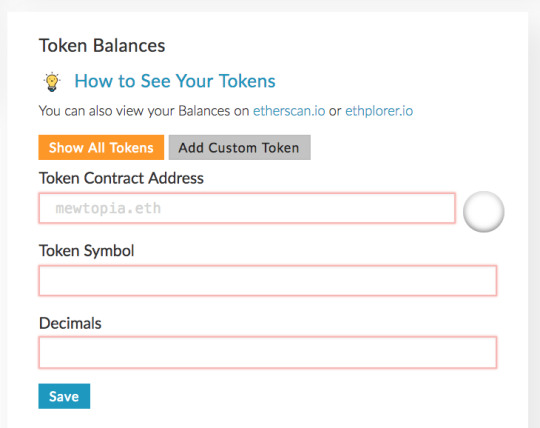This screenshot has height=428, width=540.
Task: Focus the Token Contract Address field
Action: (247, 208)
